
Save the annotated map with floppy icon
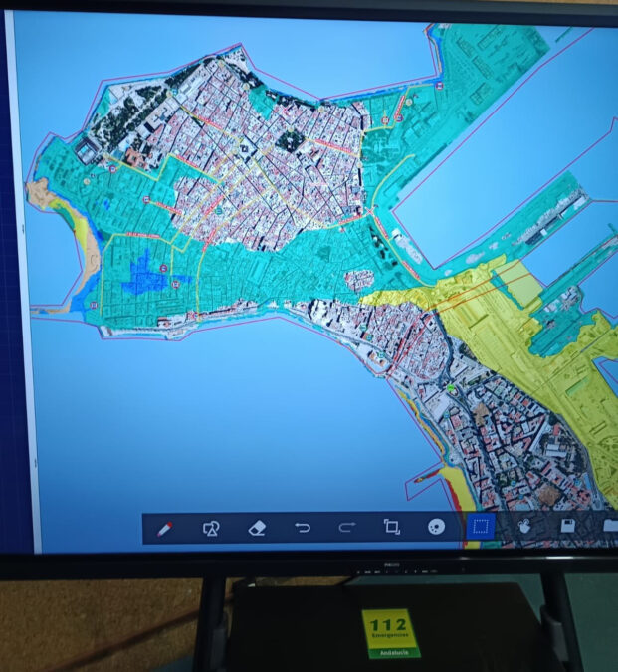tap(568, 526)
